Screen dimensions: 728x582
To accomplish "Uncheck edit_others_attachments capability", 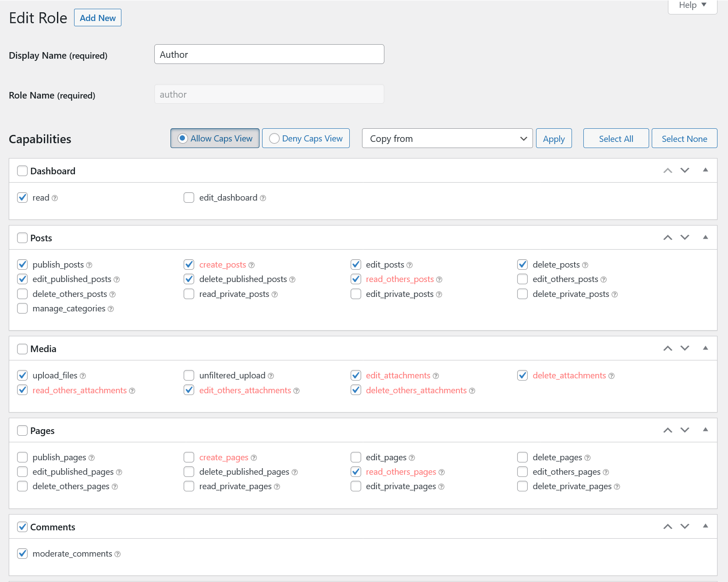I will click(x=189, y=390).
